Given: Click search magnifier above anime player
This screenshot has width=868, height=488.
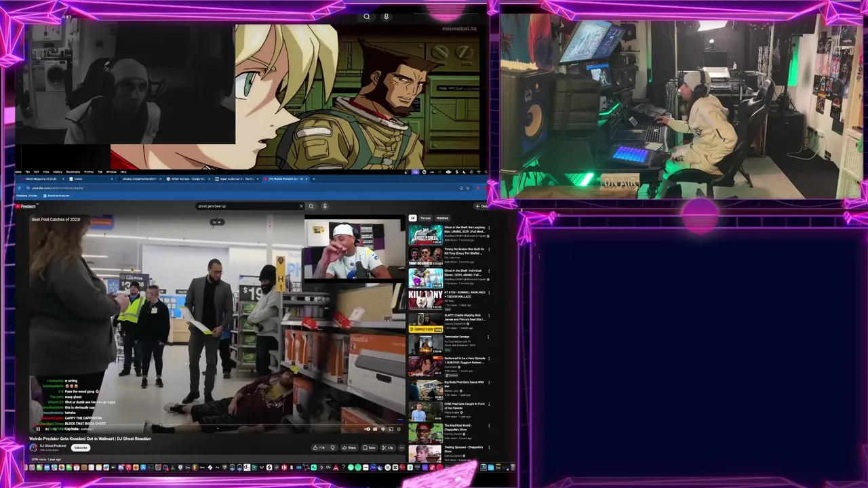Looking at the screenshot, I should [367, 16].
